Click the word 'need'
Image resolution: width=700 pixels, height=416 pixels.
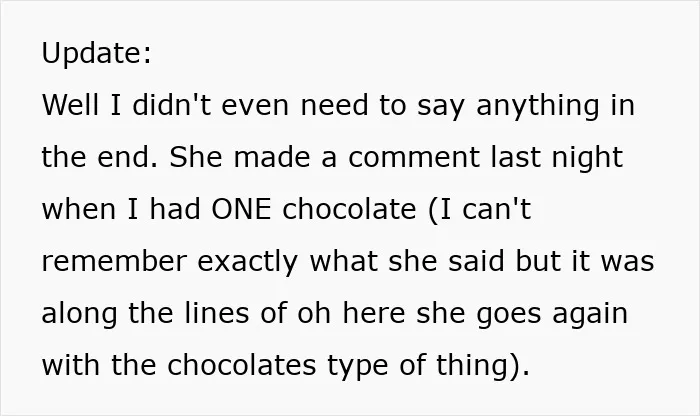pyautogui.click(x=334, y=105)
